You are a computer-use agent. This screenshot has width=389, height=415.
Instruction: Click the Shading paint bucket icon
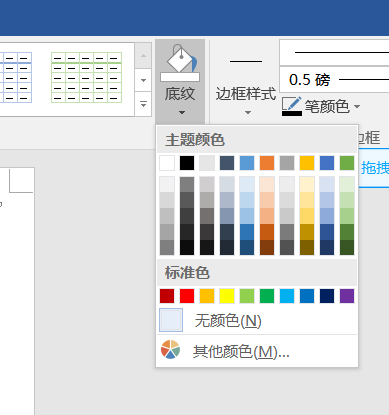click(180, 63)
